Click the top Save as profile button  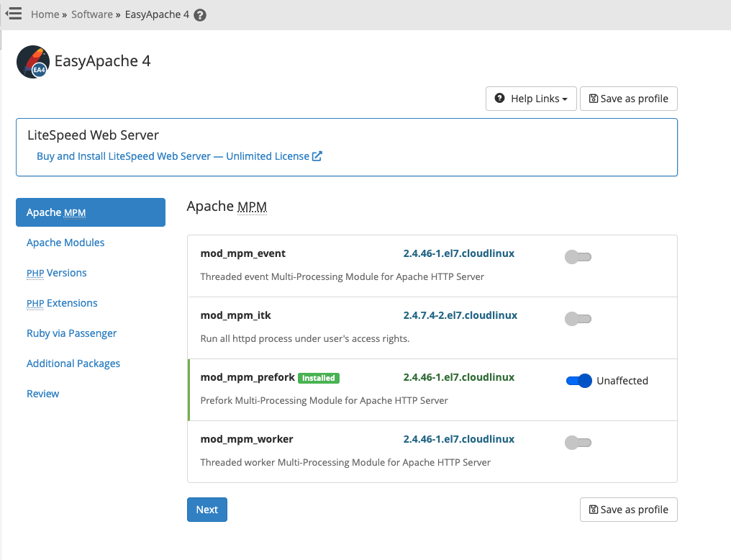(x=628, y=99)
